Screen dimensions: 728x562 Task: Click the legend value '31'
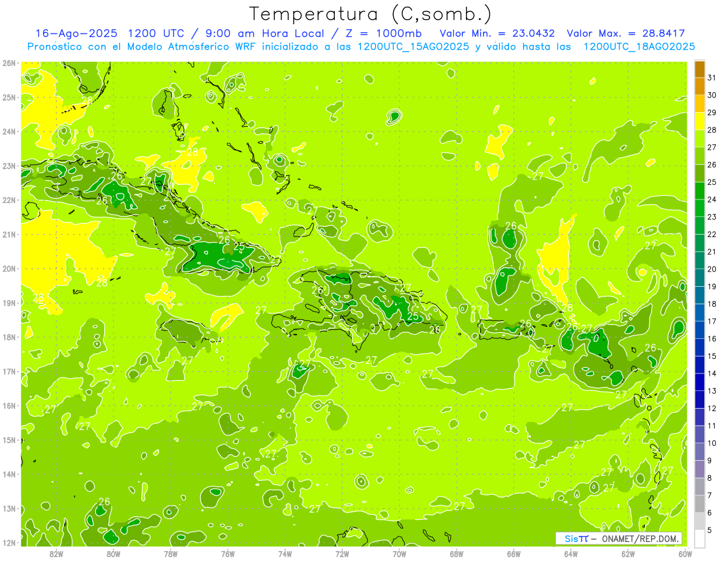[712, 78]
